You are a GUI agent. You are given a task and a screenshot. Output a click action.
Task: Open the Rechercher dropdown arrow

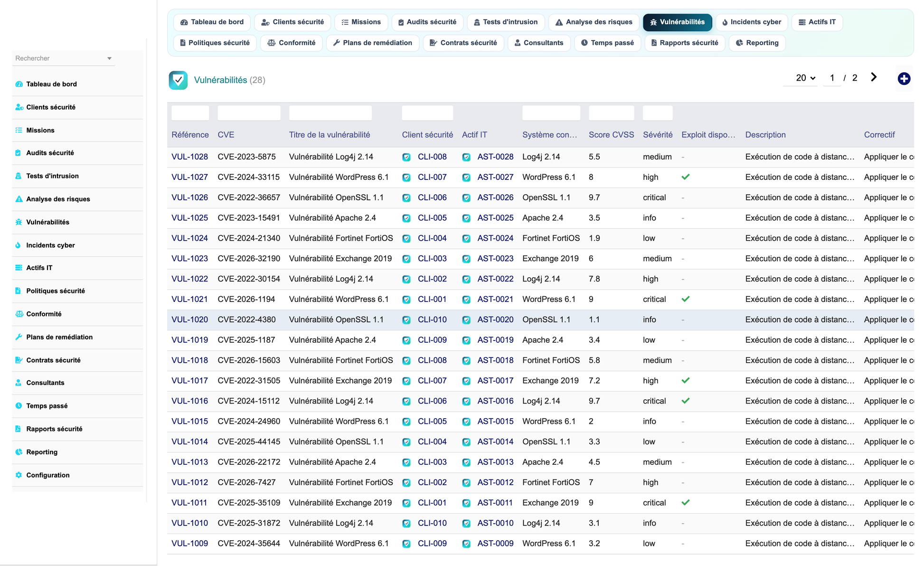coord(109,58)
